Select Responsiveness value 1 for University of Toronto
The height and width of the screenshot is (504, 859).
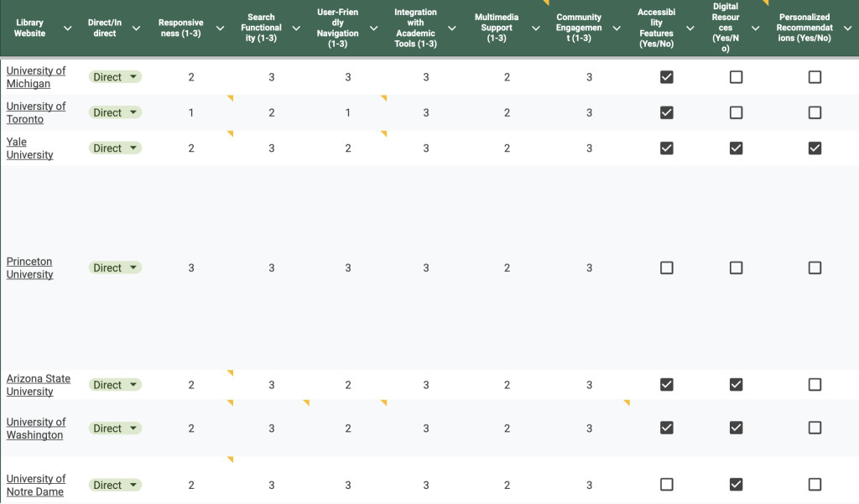pos(191,113)
